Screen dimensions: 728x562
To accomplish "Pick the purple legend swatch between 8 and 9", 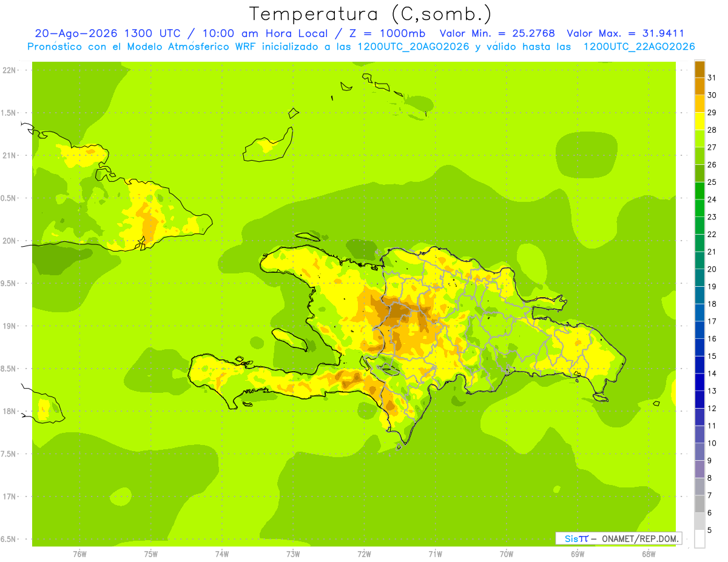I will [x=699, y=469].
